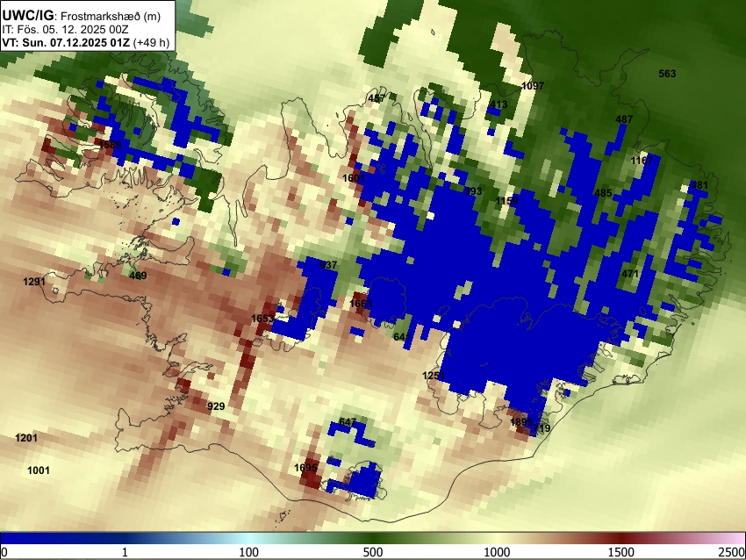This screenshot has width=746, height=560.
Task: Click the 413 height label
Action: click(499, 104)
